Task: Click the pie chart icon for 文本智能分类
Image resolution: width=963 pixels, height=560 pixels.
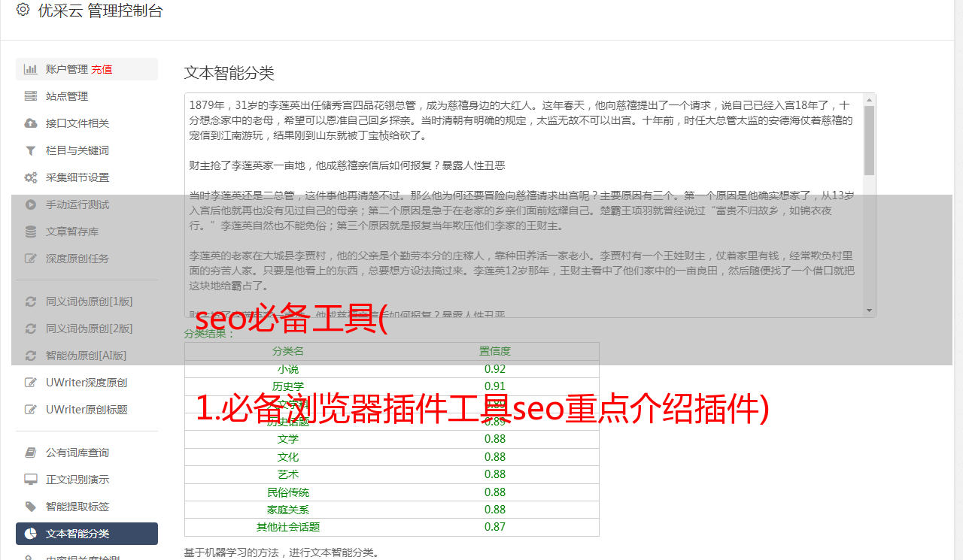Action: click(x=31, y=534)
